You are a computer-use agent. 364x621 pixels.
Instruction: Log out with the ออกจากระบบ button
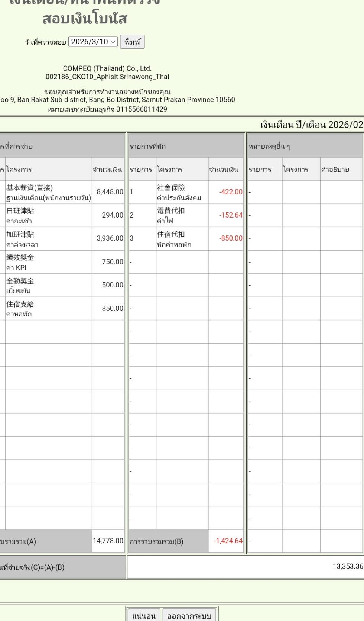pyautogui.click(x=189, y=616)
